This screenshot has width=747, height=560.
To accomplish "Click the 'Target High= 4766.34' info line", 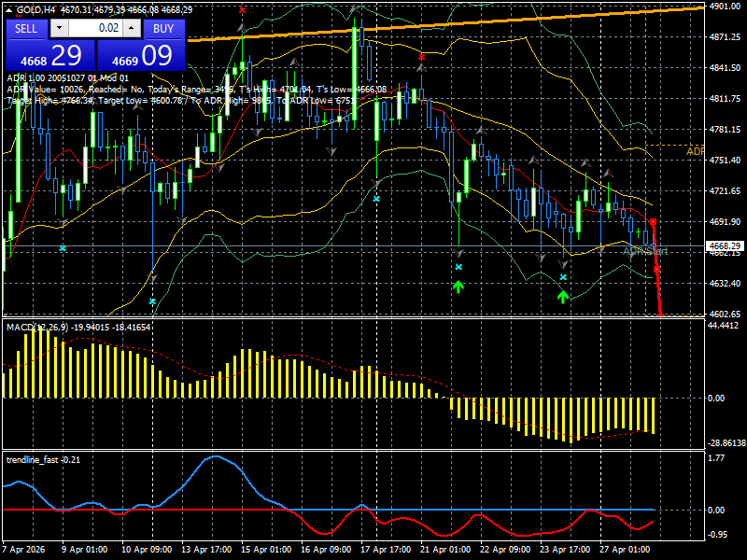I will click(180, 101).
